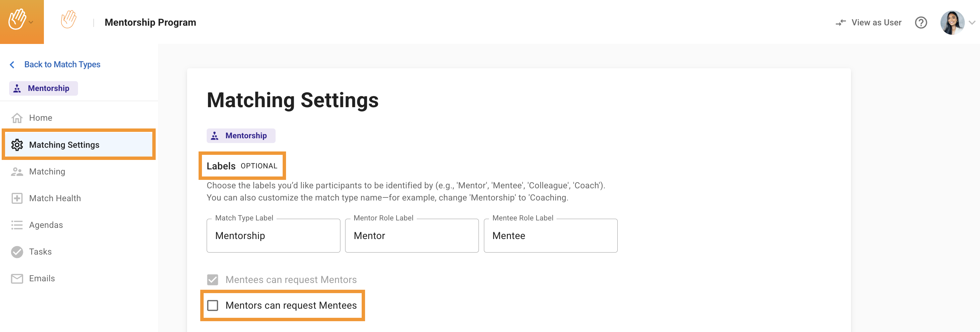Click the Home house icon
The image size is (980, 332).
(x=17, y=118)
